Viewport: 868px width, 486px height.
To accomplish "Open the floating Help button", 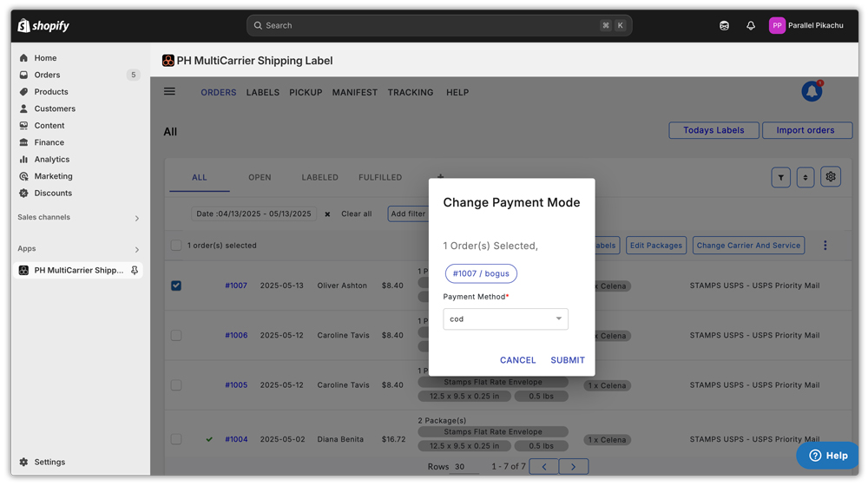I will coord(827,456).
